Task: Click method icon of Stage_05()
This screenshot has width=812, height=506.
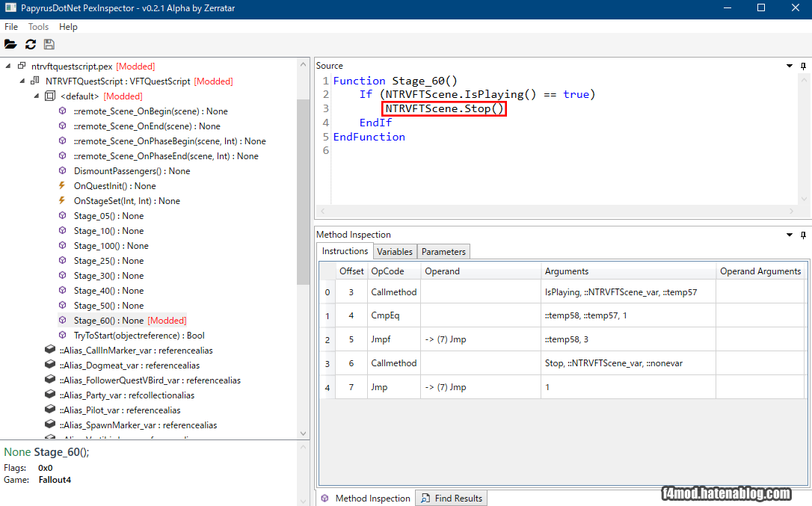Action: 63,215
